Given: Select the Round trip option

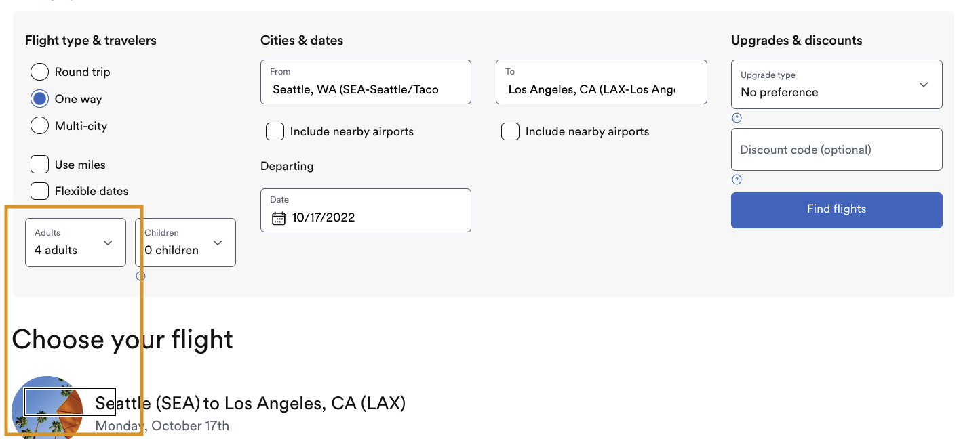Looking at the screenshot, I should pyautogui.click(x=39, y=71).
